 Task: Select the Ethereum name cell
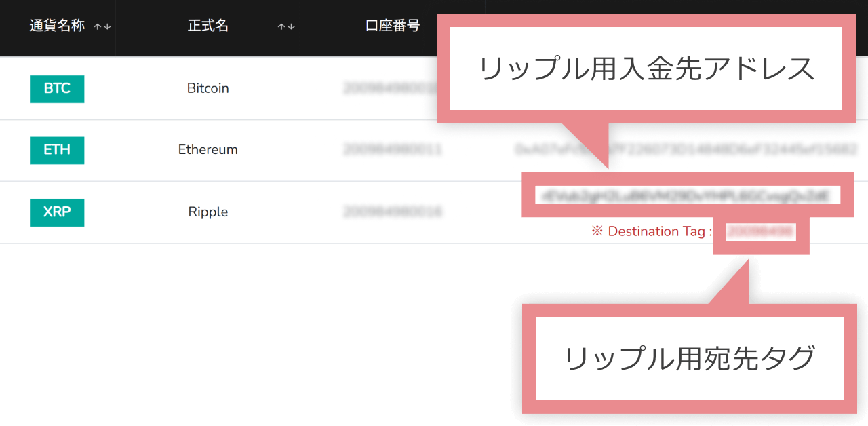pyautogui.click(x=208, y=150)
